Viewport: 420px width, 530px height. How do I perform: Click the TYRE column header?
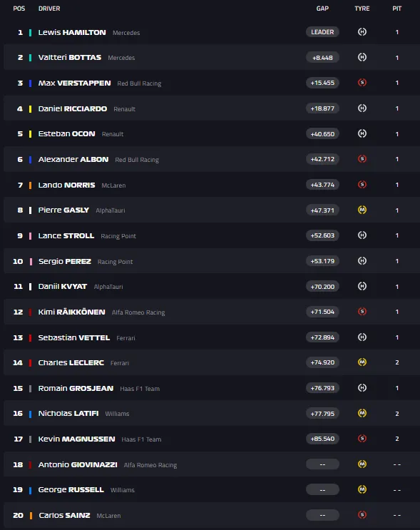coord(362,9)
